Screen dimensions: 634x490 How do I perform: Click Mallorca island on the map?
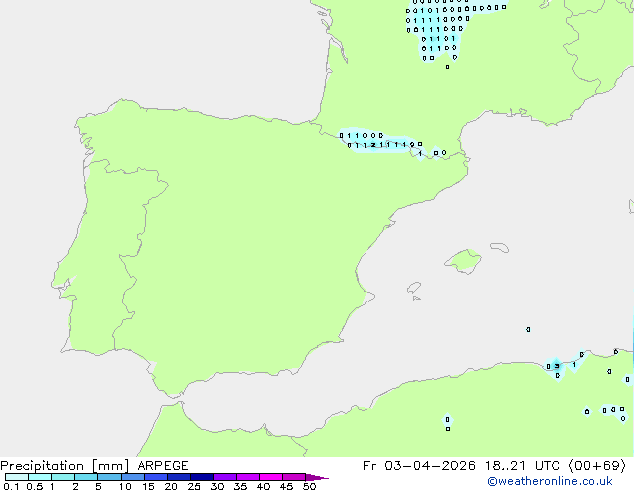tap(463, 261)
